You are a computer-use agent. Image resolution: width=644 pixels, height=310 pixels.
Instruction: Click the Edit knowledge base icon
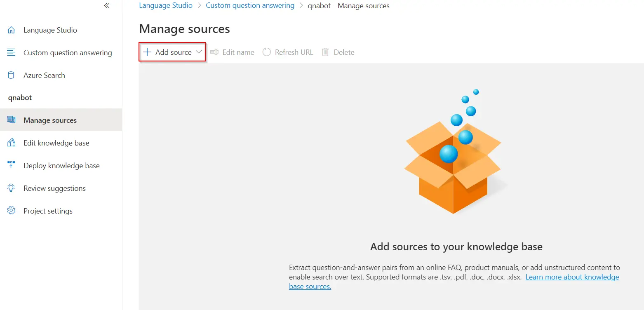[12, 143]
